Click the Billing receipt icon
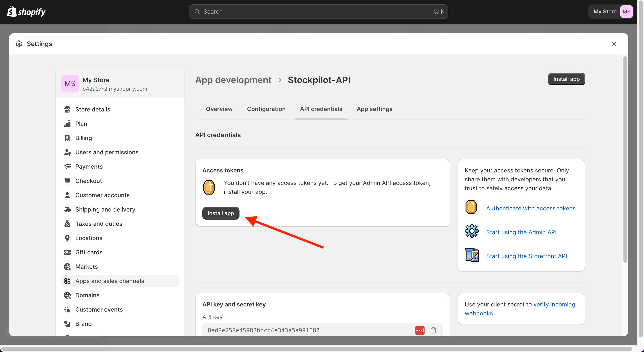Image resolution: width=644 pixels, height=352 pixels. (67, 138)
